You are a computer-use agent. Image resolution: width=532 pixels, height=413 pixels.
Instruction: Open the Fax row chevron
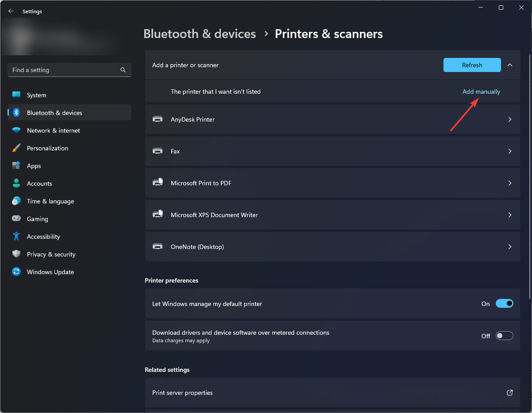(510, 151)
